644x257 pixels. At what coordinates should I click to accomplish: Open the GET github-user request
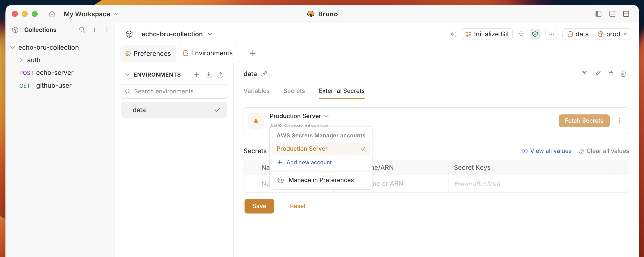coord(45,86)
